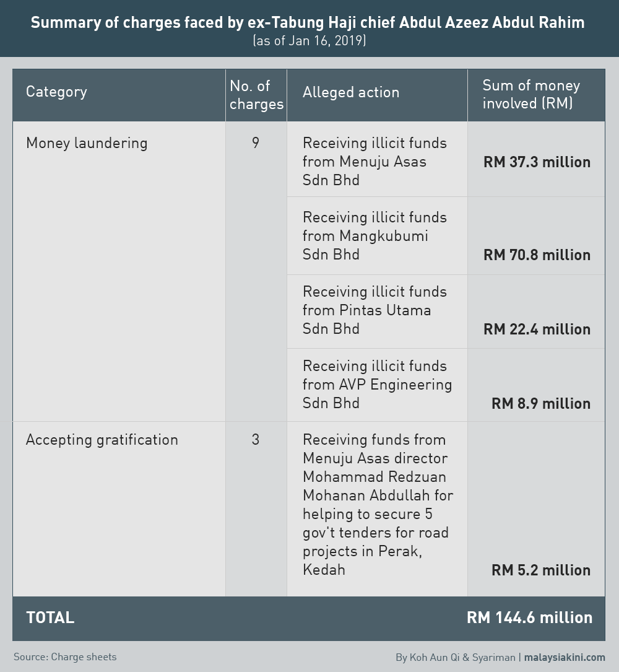Click the RM 37.3 million amount
Viewport: 619px width, 672px height.
[x=537, y=162]
